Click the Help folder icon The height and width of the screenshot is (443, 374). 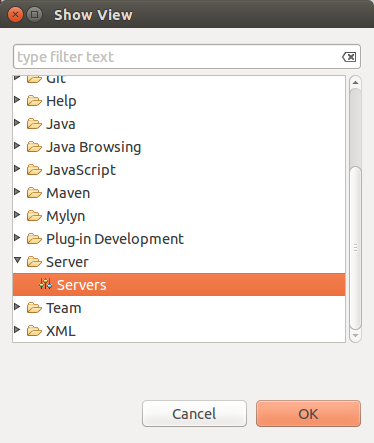[34, 100]
